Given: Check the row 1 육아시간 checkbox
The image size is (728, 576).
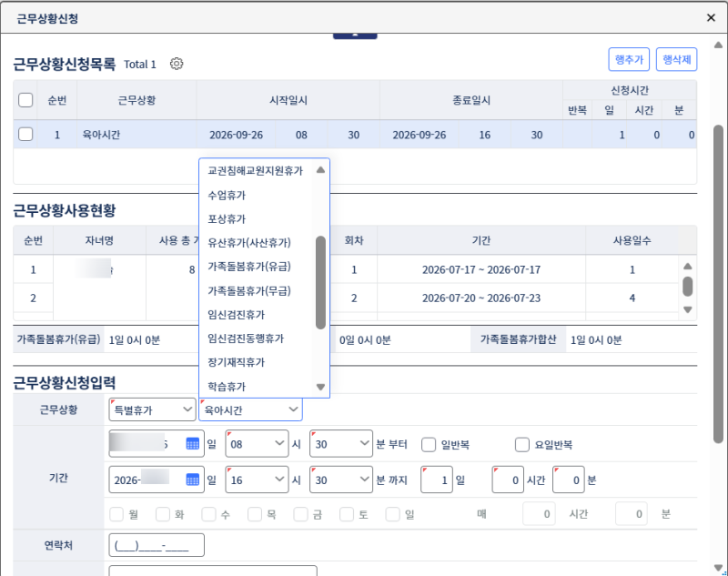Looking at the screenshot, I should (x=25, y=135).
